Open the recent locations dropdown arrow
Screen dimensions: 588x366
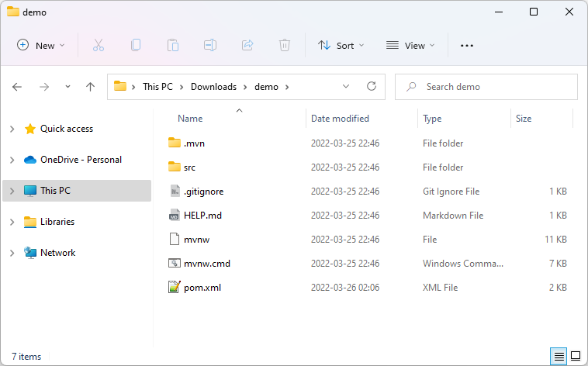(x=67, y=87)
